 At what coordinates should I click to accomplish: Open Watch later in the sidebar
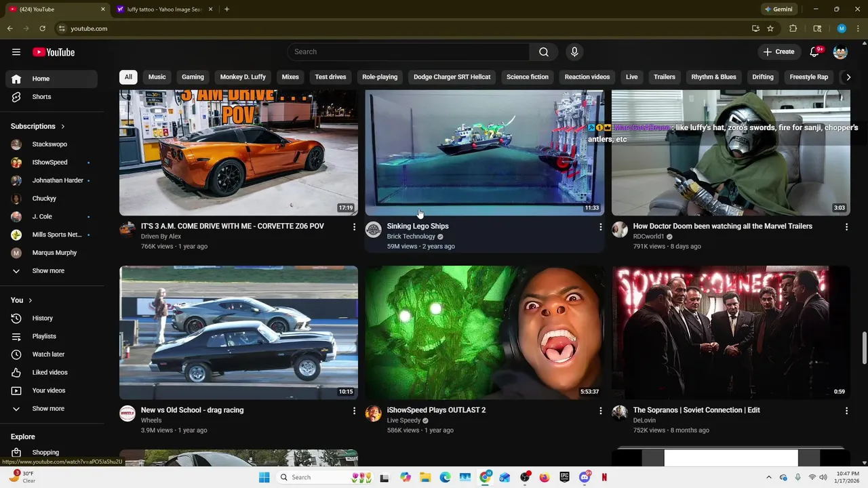(x=52, y=354)
